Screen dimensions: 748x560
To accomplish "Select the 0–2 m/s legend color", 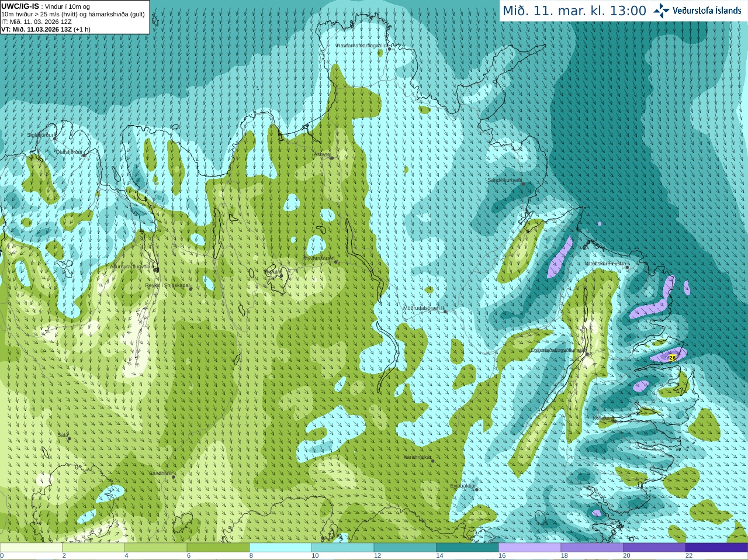I will pyautogui.click(x=31, y=548).
